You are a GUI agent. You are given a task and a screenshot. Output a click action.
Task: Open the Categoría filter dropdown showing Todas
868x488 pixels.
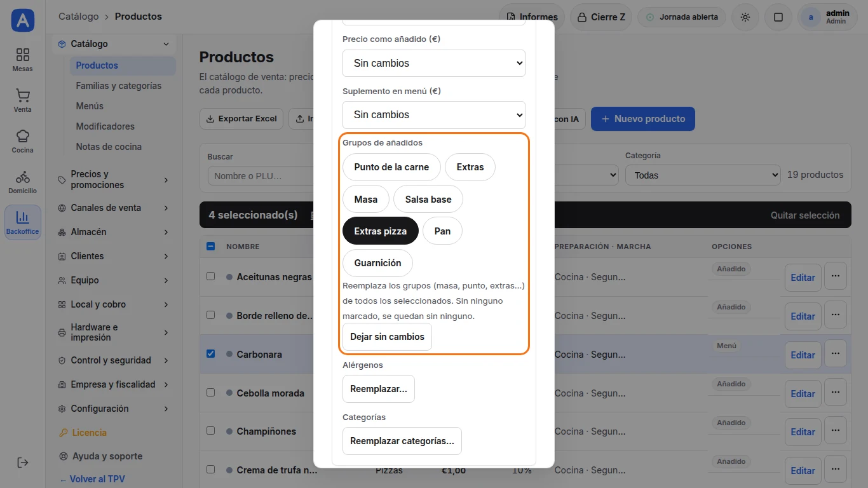tap(703, 175)
